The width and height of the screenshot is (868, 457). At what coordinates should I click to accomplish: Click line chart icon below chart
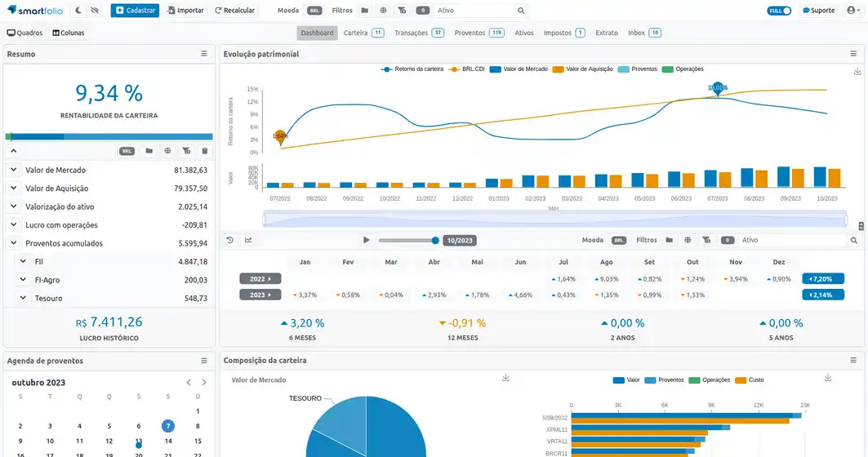click(x=248, y=240)
